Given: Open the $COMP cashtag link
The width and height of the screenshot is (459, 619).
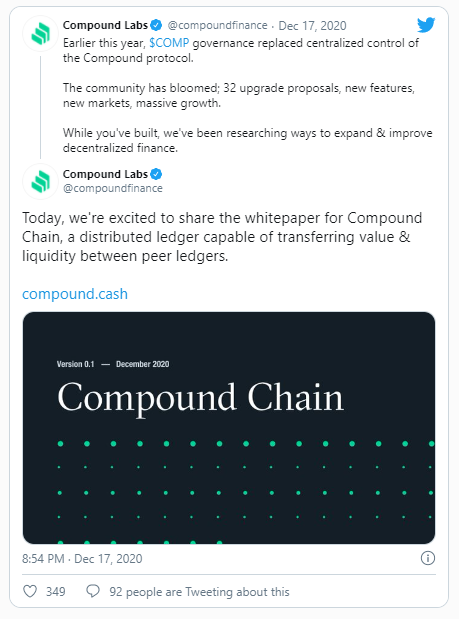Looking at the screenshot, I should (169, 43).
